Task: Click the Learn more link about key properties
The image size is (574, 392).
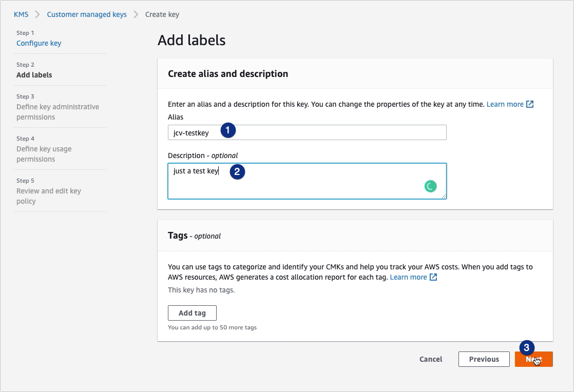Action: pos(505,104)
